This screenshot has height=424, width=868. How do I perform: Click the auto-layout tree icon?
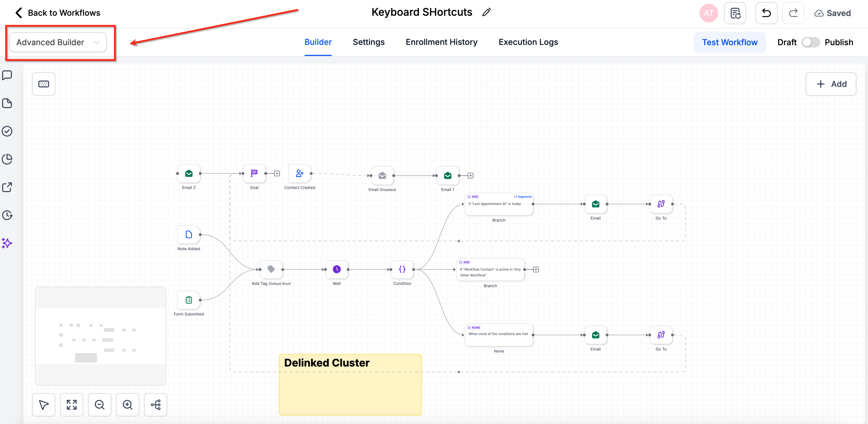click(155, 404)
